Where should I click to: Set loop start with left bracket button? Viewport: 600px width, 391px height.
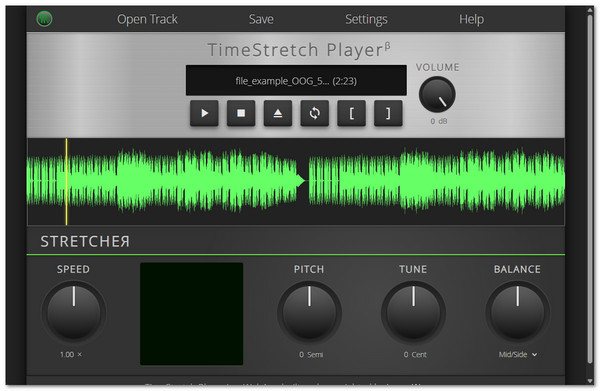coord(351,113)
